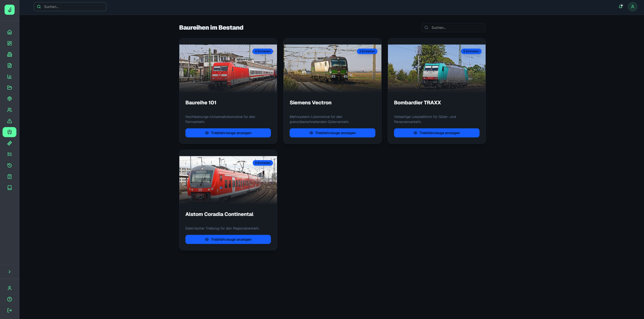Open the users group sidebar icon

pos(10,110)
